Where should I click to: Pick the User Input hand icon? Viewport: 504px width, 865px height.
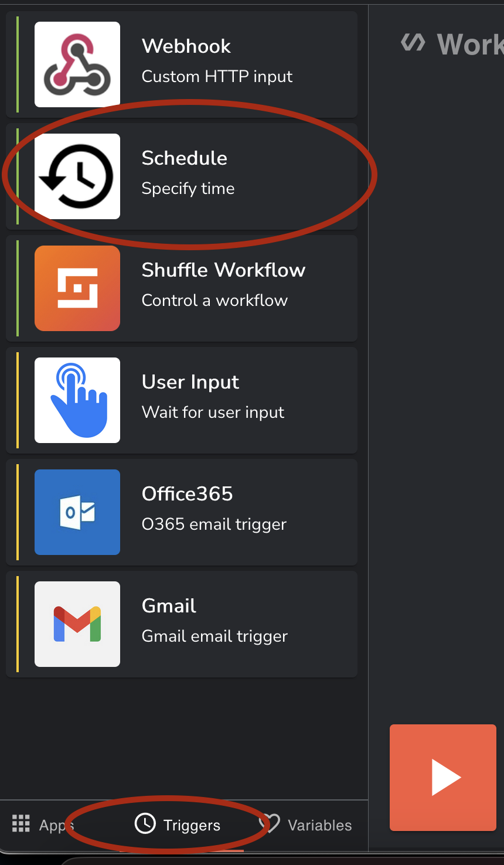[x=77, y=400]
